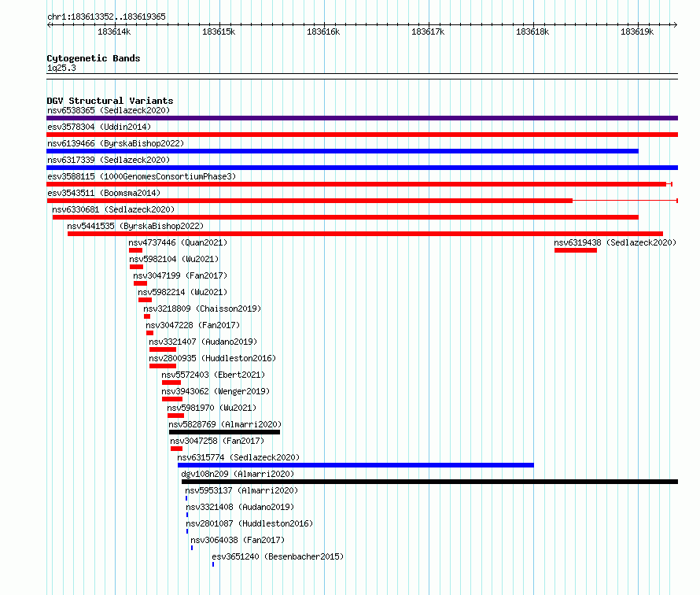Open nsv3321408 (Audano2019) label
The height and width of the screenshot is (595, 700).
pos(240,507)
